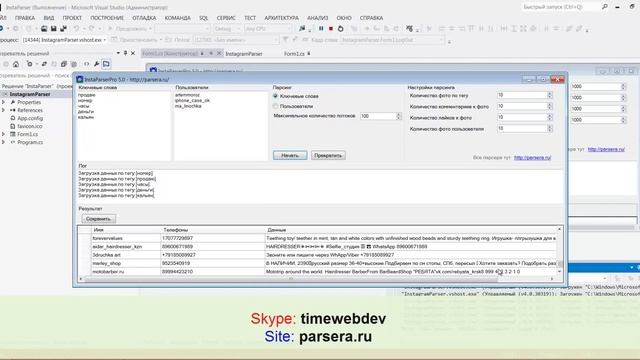The height and width of the screenshot is (360, 640).
Task: Select the Ключевые слова parser radio button
Action: [x=276, y=96]
